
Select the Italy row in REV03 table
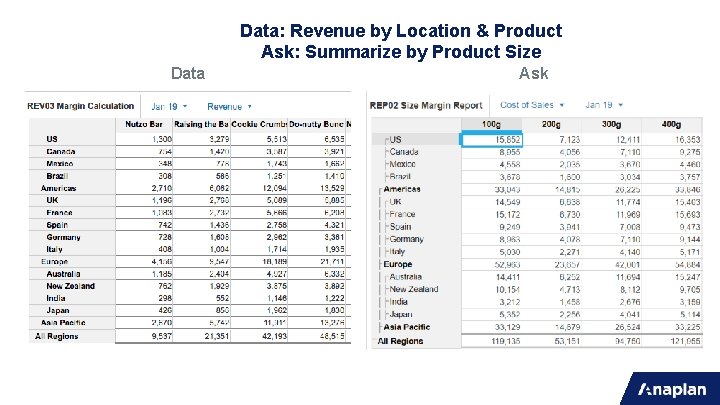pos(54,249)
